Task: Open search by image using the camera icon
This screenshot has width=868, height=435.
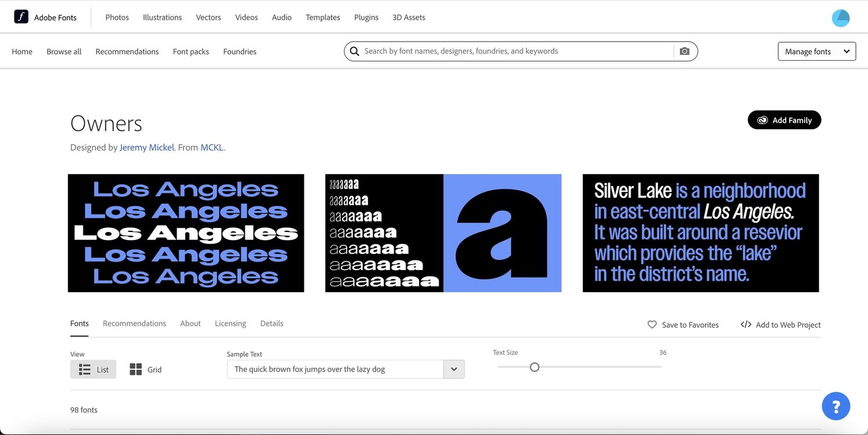Action: click(x=685, y=51)
